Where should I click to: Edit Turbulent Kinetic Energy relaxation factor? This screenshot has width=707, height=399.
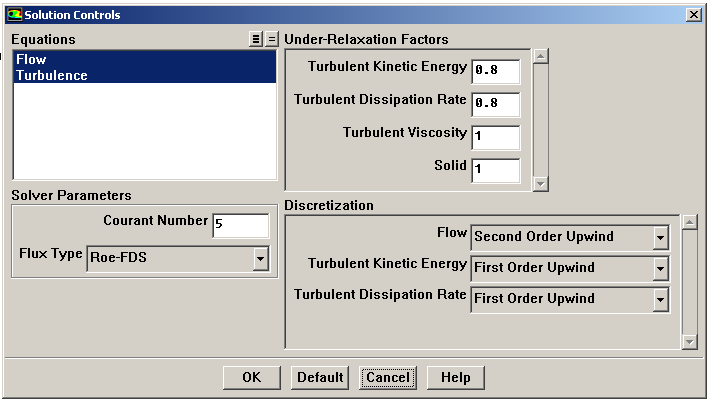coord(496,71)
